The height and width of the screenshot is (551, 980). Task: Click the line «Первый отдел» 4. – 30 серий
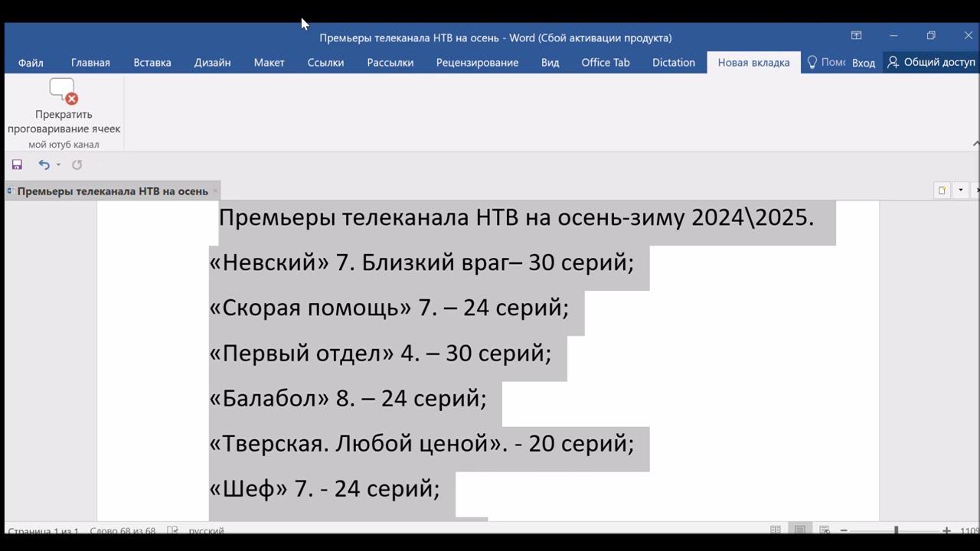point(381,353)
